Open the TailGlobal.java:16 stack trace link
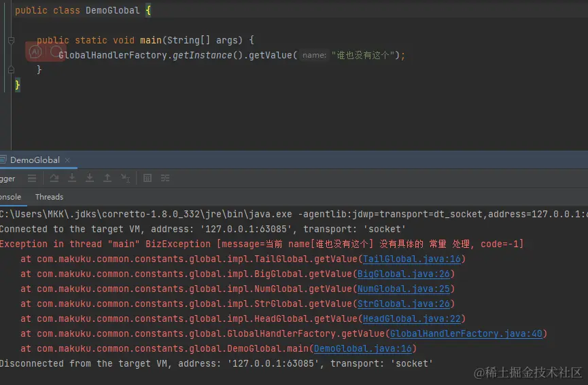The image size is (588, 385). [x=412, y=259]
